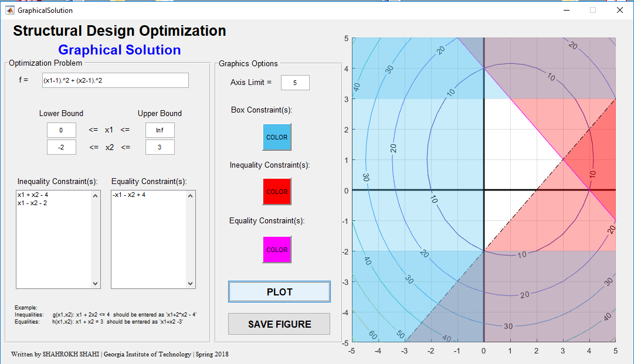
Task: Click the down arrow of the inequality list scrollbar
Action: (x=96, y=283)
